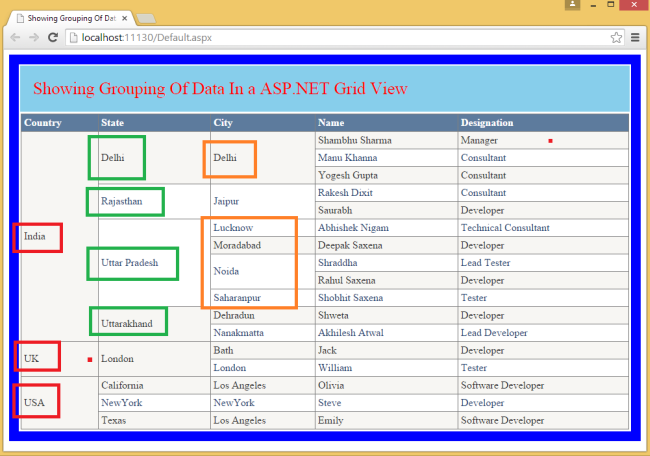The width and height of the screenshot is (650, 456).
Task: Click the name Rahul Saxena
Action: [347, 280]
